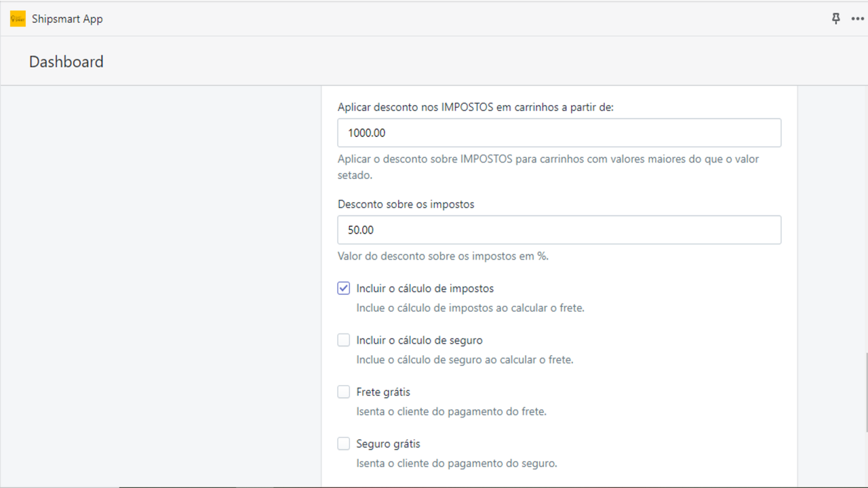Click the 'Shipsmart App' title text

pyautogui.click(x=66, y=18)
